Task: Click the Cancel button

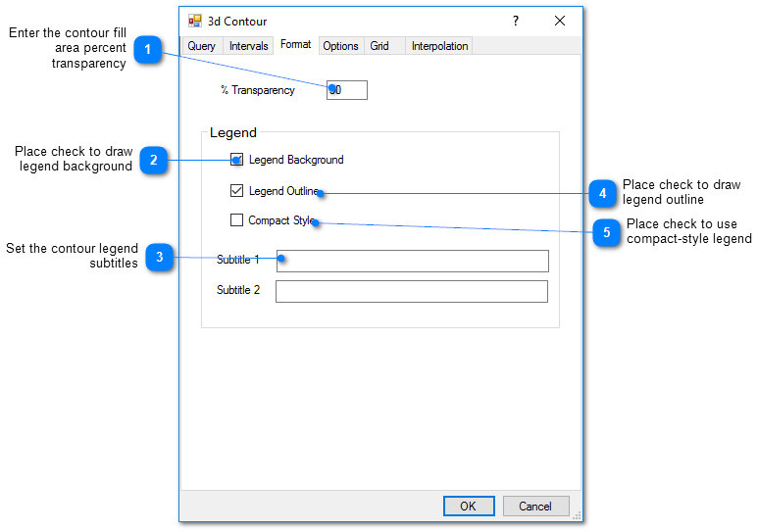Action: point(535,507)
